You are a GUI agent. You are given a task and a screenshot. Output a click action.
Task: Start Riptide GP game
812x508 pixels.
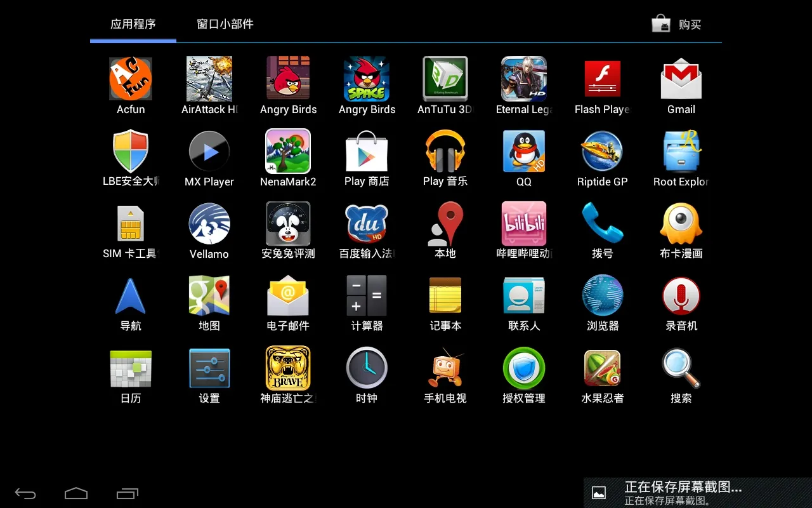click(x=603, y=151)
